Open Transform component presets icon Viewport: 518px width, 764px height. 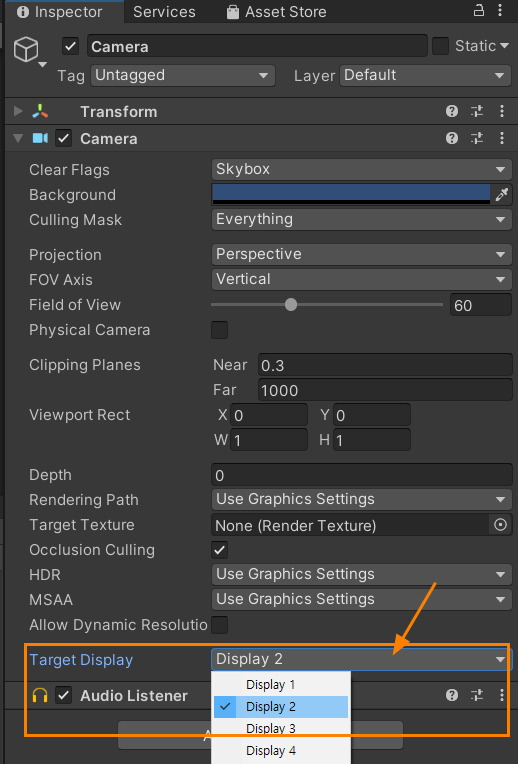coord(477,112)
